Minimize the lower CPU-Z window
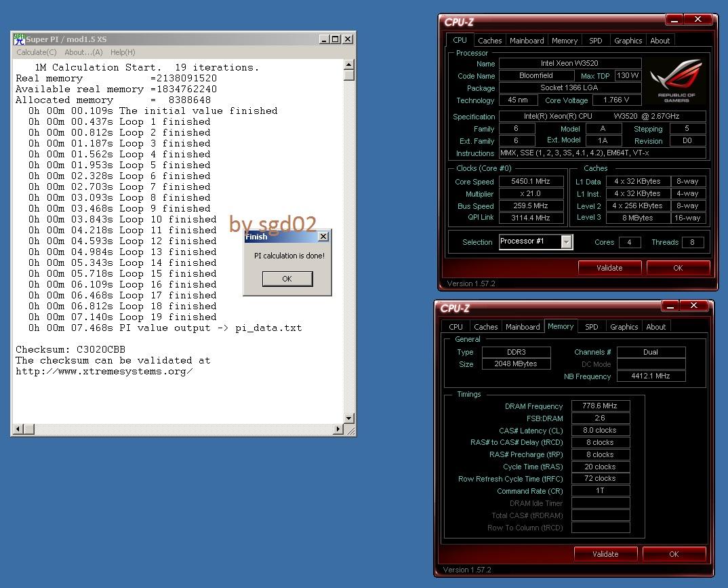This screenshot has height=588, width=728. [670, 306]
